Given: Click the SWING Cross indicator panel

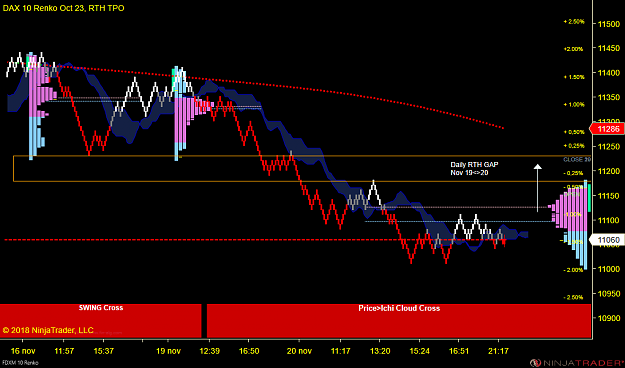Looking at the screenshot, I should [x=100, y=321].
